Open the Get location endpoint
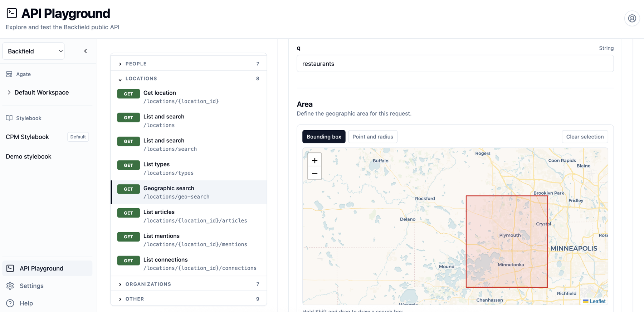Viewport: 644px width, 312px height. (x=189, y=97)
